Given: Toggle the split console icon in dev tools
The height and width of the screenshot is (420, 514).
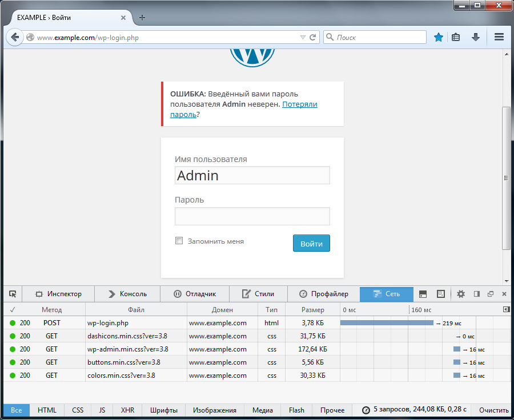Looking at the screenshot, I should (423, 294).
